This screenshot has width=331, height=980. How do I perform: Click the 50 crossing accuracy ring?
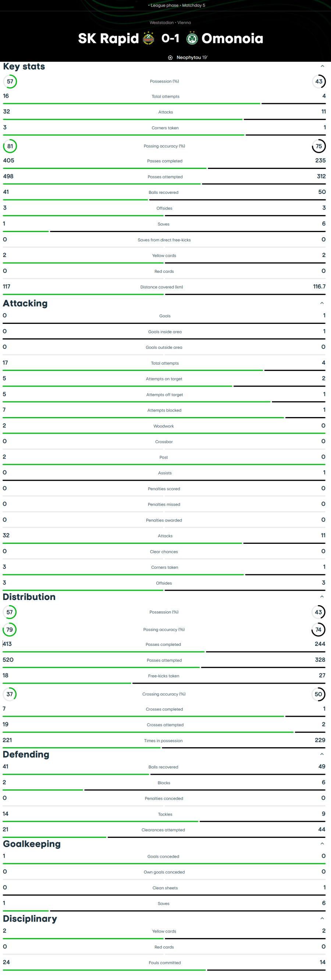tap(318, 694)
